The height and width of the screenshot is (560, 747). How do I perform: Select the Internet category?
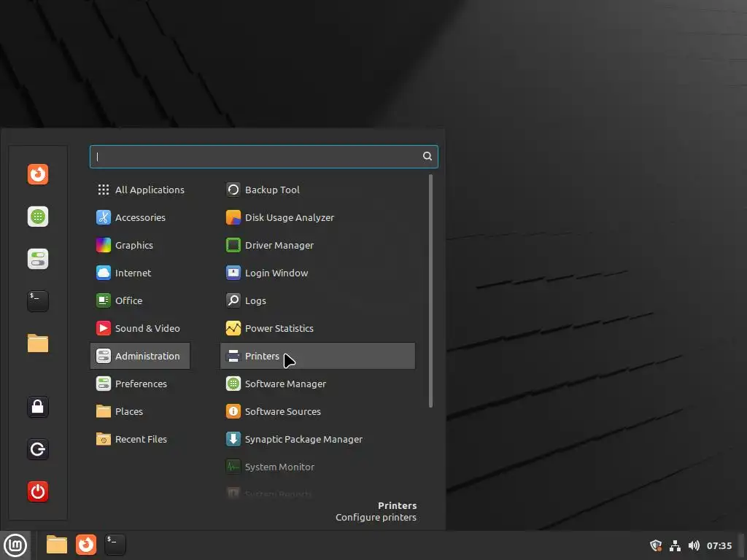[140, 273]
